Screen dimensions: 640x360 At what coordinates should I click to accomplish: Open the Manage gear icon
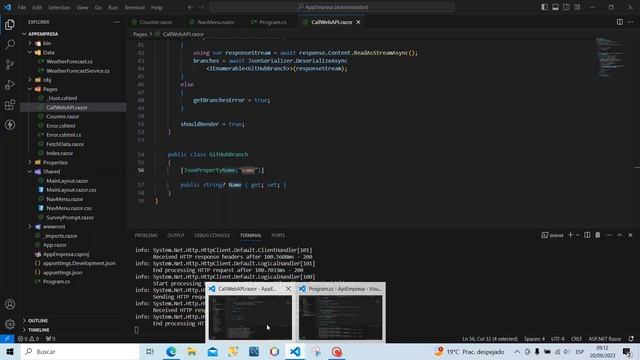coord(10,324)
